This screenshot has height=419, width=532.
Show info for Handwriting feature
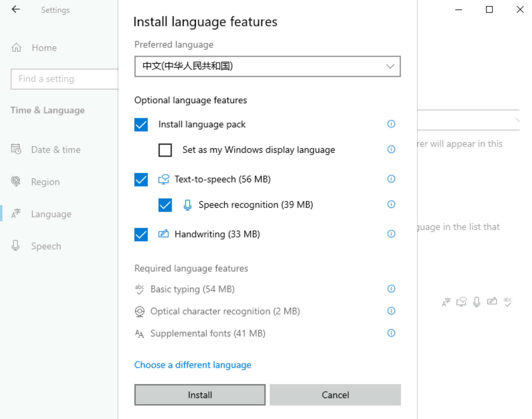coord(391,234)
